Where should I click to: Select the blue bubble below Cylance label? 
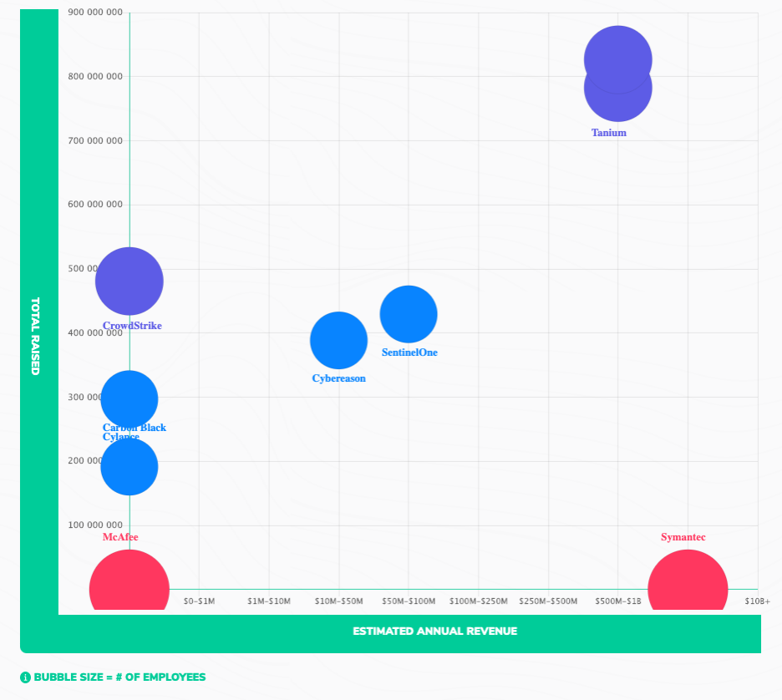pos(129,466)
